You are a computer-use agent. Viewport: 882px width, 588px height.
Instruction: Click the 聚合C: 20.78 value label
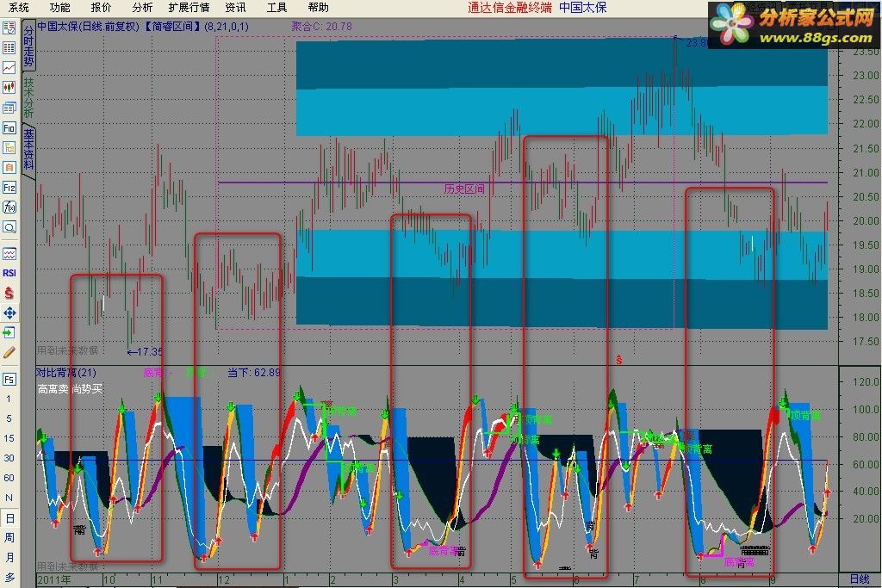point(322,27)
